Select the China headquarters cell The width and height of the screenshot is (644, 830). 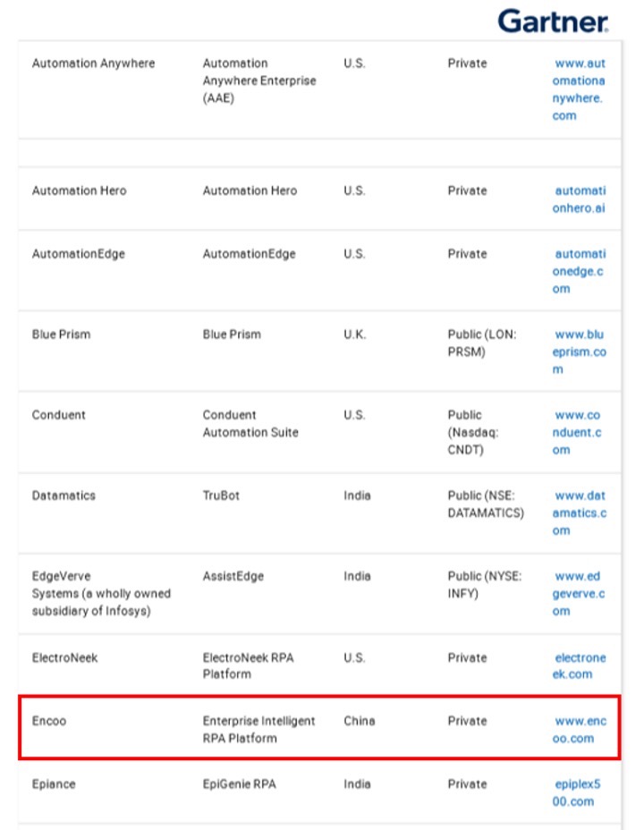tap(360, 721)
